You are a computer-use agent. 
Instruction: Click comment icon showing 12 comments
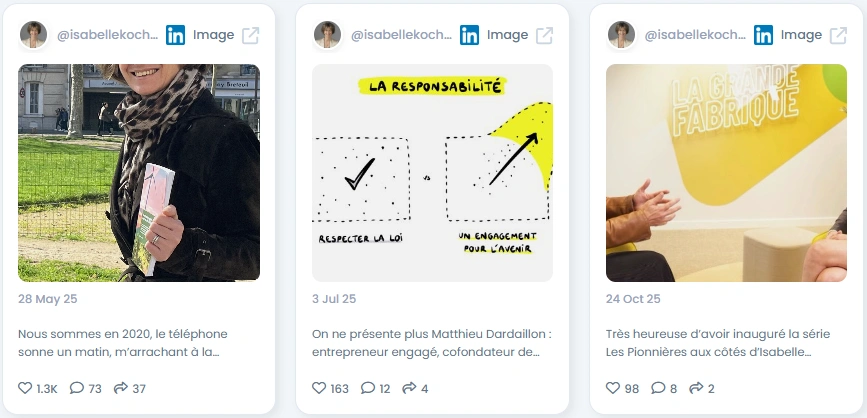tap(368, 388)
